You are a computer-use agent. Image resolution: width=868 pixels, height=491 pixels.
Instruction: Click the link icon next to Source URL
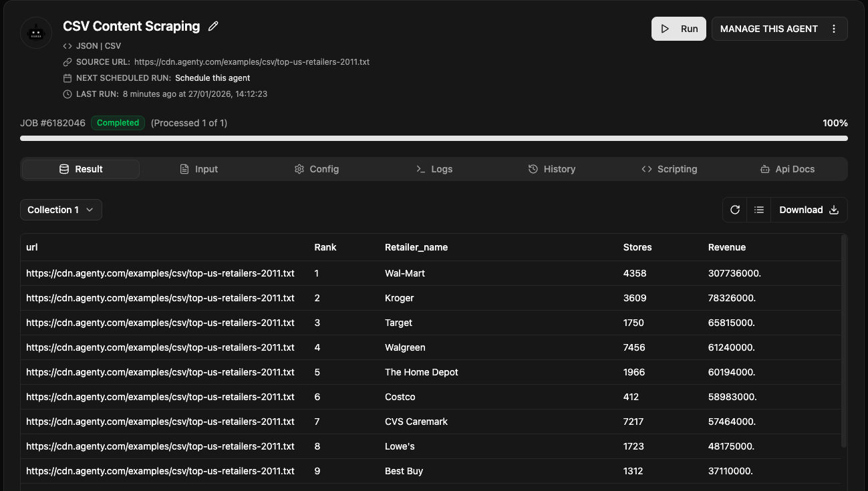tap(67, 62)
